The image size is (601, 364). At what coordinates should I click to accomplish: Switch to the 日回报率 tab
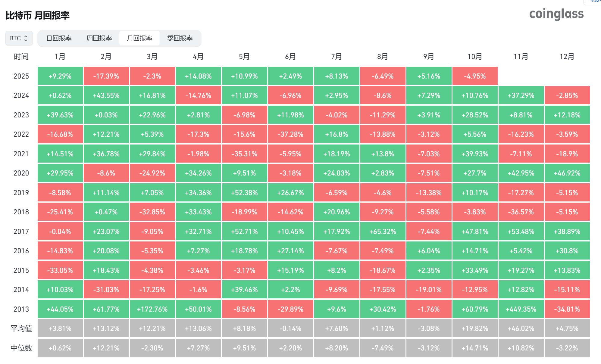pos(59,38)
